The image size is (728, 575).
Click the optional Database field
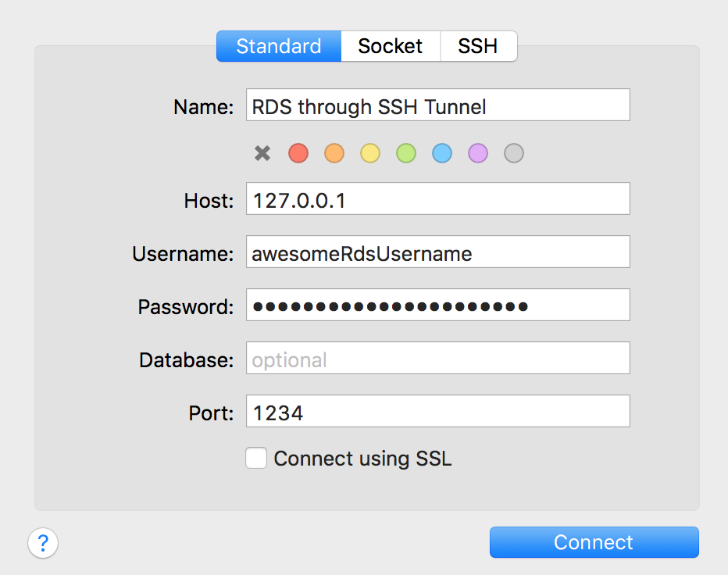click(437, 358)
